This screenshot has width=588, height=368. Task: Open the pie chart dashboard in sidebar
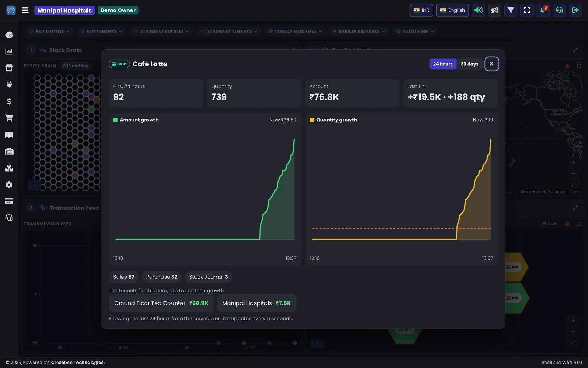pyautogui.click(x=9, y=35)
